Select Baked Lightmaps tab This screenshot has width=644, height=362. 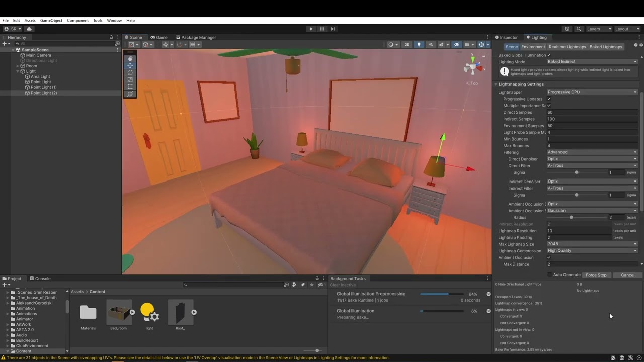(x=606, y=47)
